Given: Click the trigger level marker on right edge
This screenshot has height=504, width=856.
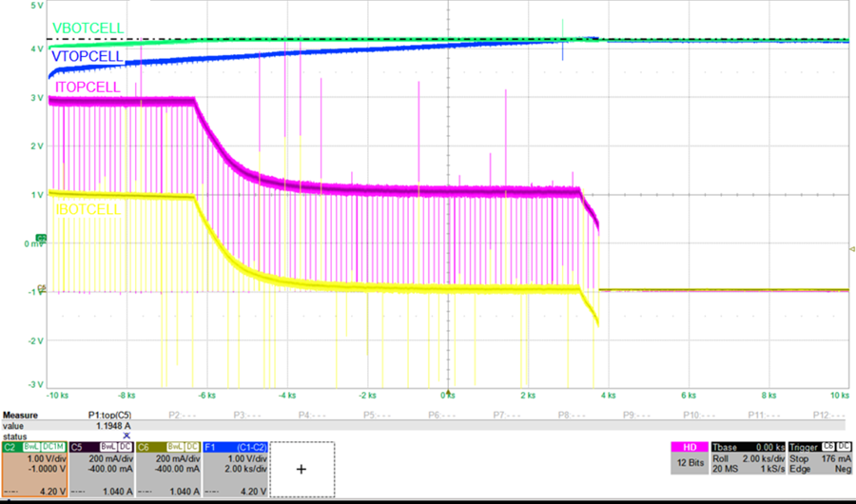Looking at the screenshot, I should tap(850, 248).
